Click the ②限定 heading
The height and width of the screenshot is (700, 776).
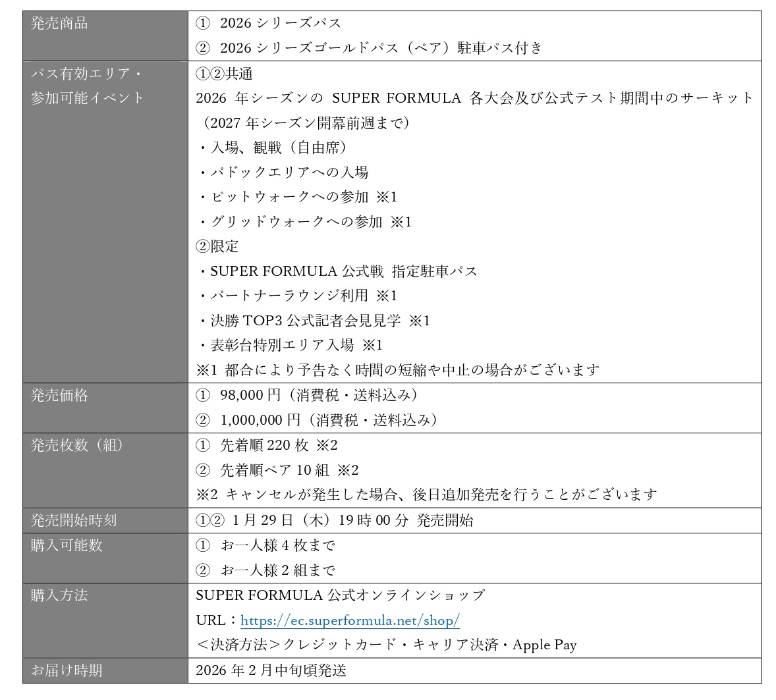(217, 246)
